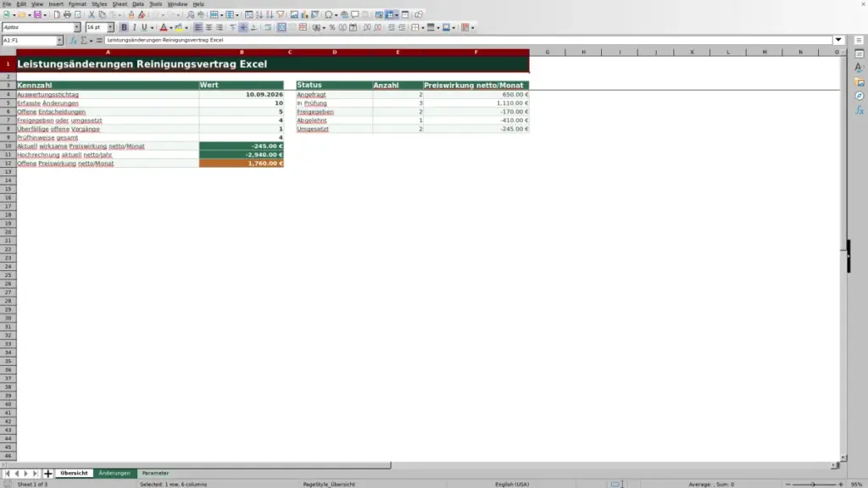The width and height of the screenshot is (868, 488).
Task: Click the zoom in plus button
Action: coord(841,485)
